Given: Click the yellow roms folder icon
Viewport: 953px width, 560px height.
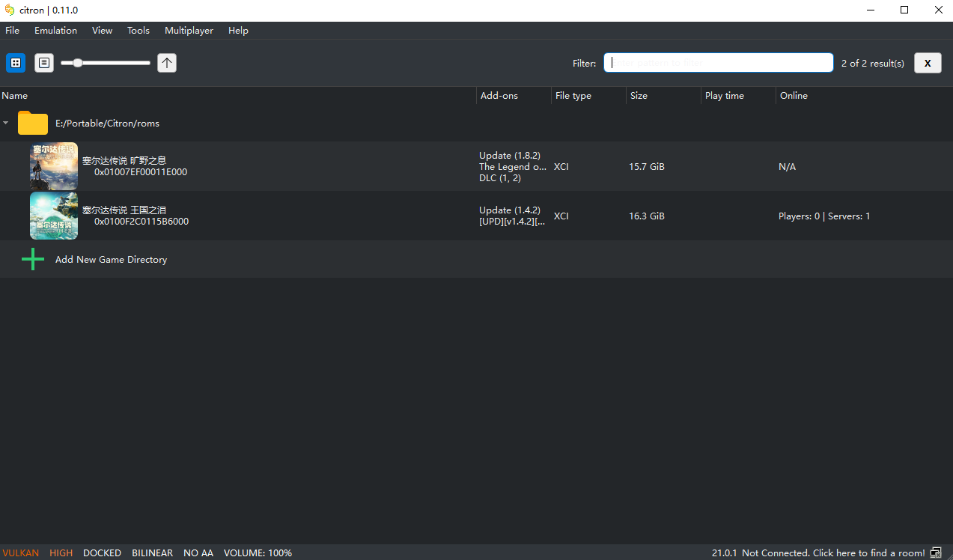Looking at the screenshot, I should (x=33, y=123).
